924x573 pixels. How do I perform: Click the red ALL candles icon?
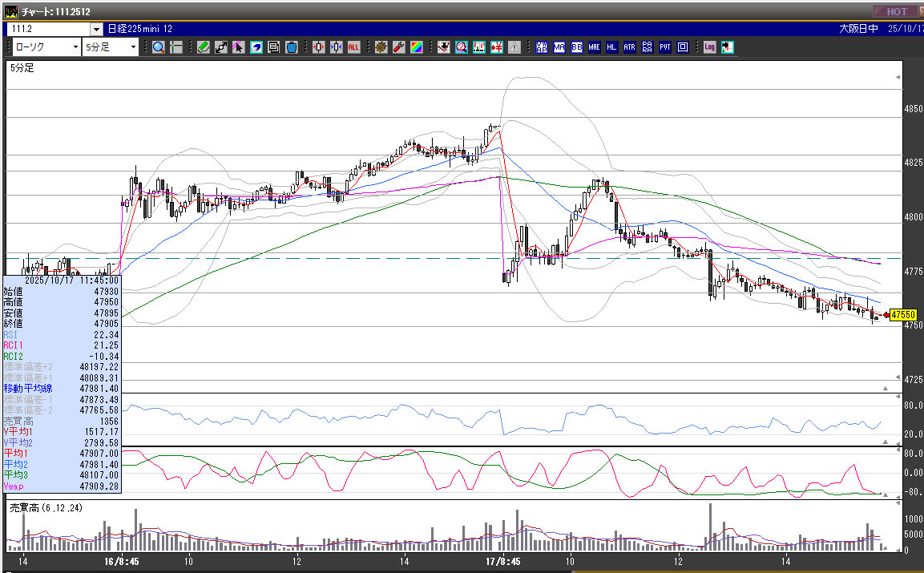tap(353, 47)
